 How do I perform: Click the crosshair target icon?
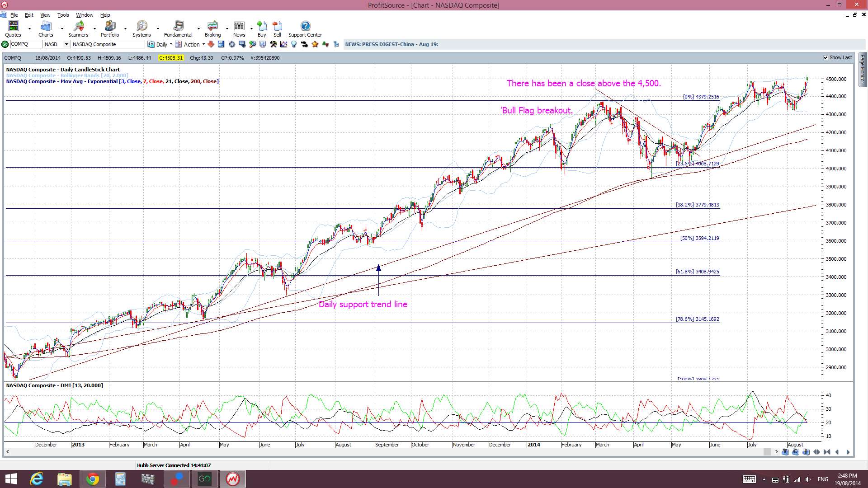pos(232,44)
